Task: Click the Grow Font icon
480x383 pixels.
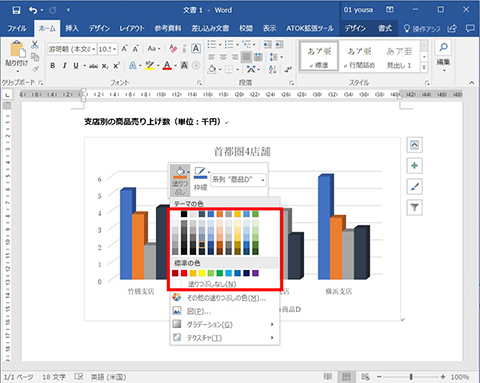Action: pos(124,49)
